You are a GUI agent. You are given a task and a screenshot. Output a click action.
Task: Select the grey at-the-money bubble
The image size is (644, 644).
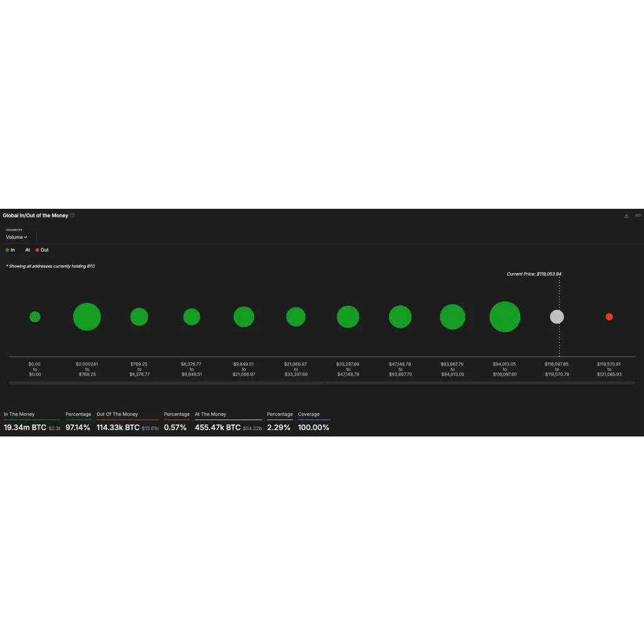click(557, 317)
